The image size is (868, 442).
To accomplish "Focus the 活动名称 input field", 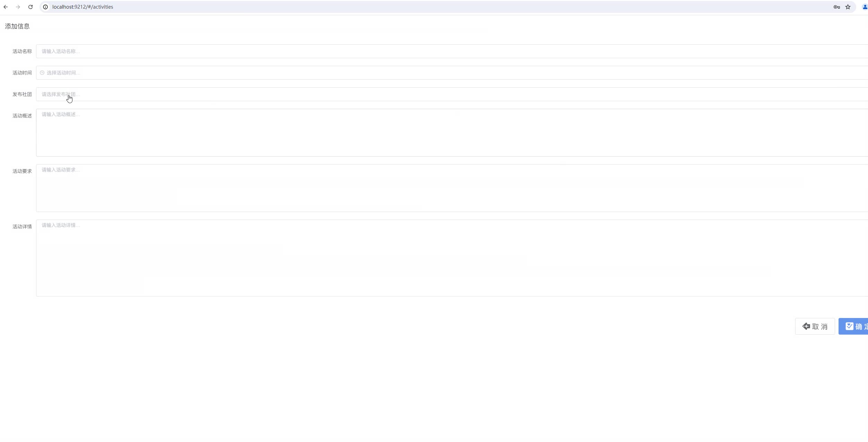I will pyautogui.click(x=452, y=51).
